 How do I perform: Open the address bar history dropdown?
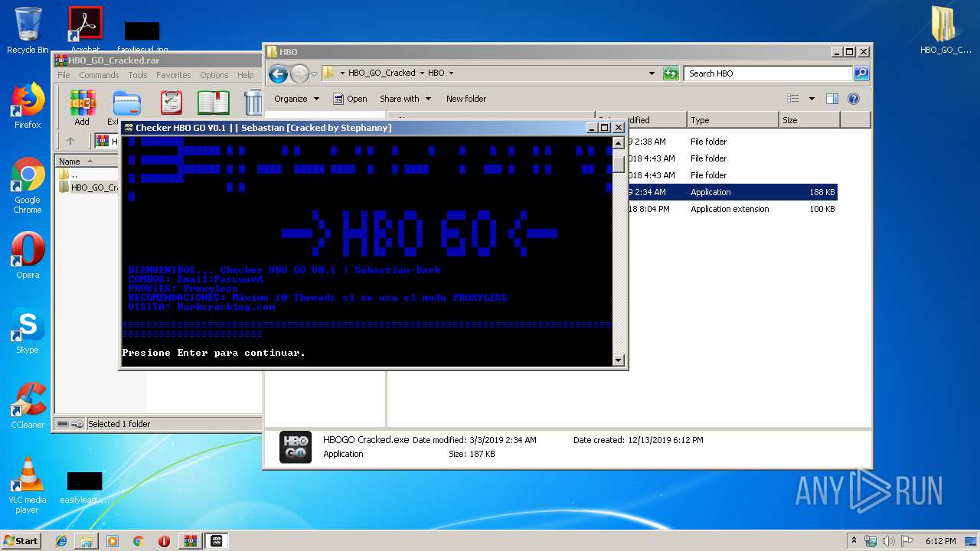coord(652,73)
